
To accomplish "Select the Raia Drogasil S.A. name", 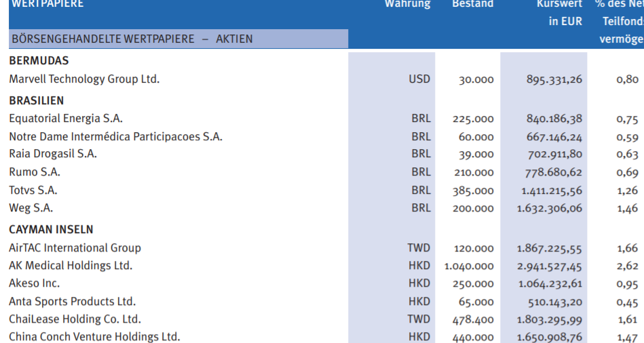I will [x=53, y=154].
